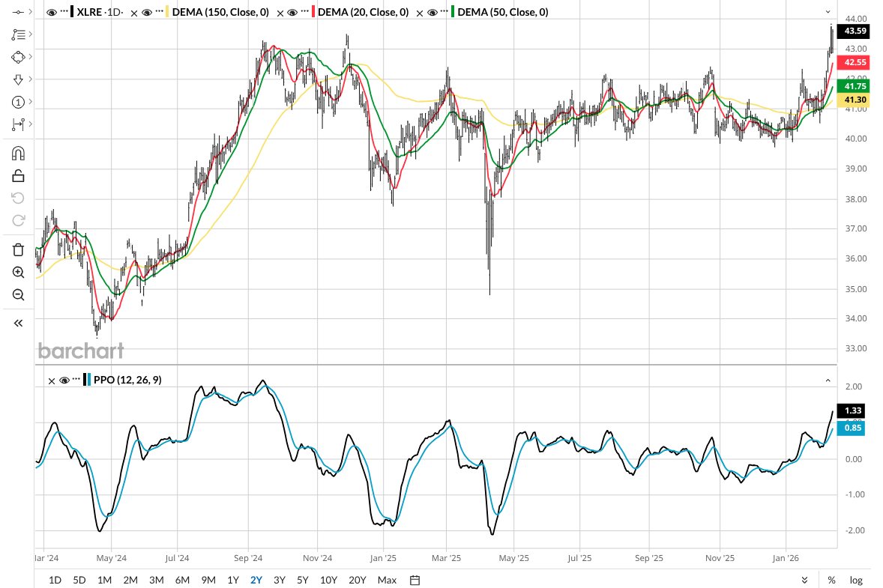Click the Max range button

click(x=387, y=580)
